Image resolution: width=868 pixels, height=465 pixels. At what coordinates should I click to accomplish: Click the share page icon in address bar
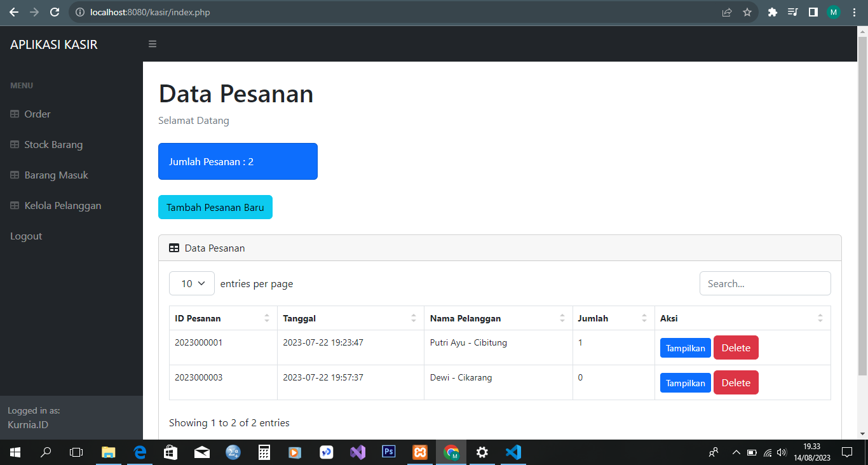pyautogui.click(x=727, y=12)
